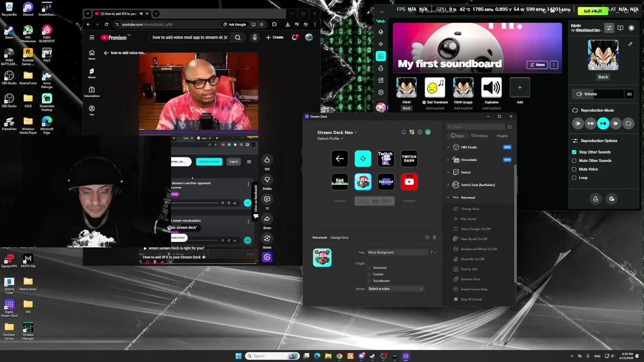Open the Windows Start menu
The height and width of the screenshot is (362, 644).
click(238, 356)
